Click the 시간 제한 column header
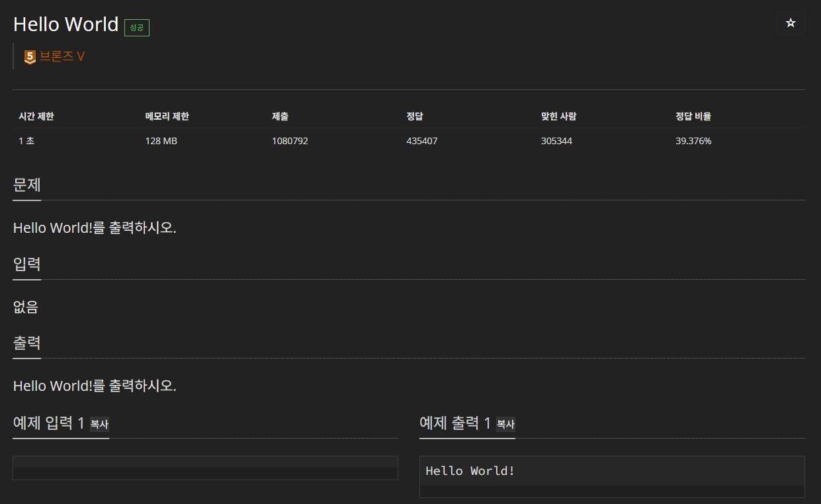The width and height of the screenshot is (821, 504). tap(36, 116)
